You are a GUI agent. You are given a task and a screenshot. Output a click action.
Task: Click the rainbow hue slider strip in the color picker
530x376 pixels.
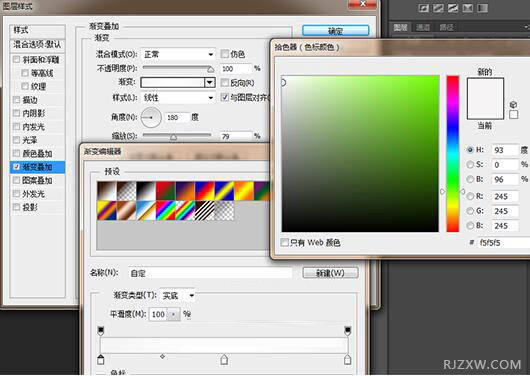click(x=453, y=154)
